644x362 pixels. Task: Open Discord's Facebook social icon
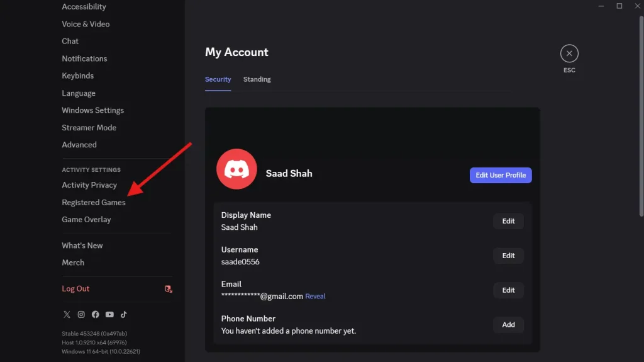[96, 314]
